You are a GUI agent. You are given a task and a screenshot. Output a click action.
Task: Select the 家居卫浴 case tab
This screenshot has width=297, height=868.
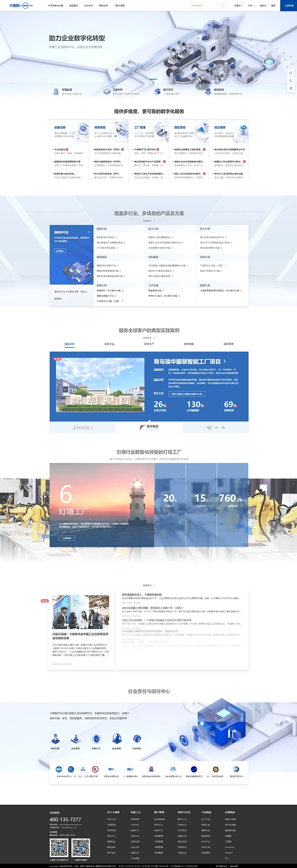click(x=109, y=344)
